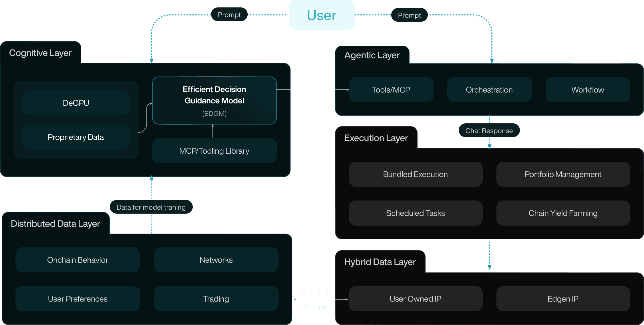Screen dimensions: 644x325
Task: Select the User Preferences block
Action: coord(78,299)
